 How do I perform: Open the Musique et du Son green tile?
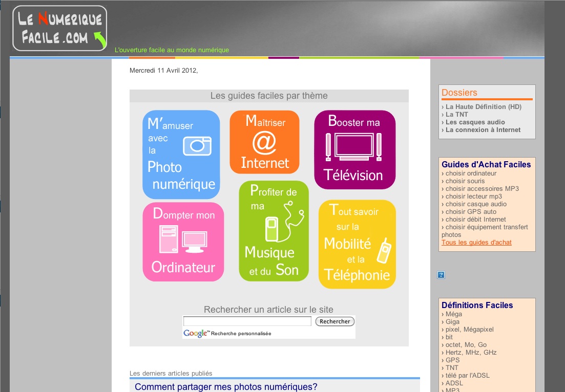point(274,231)
